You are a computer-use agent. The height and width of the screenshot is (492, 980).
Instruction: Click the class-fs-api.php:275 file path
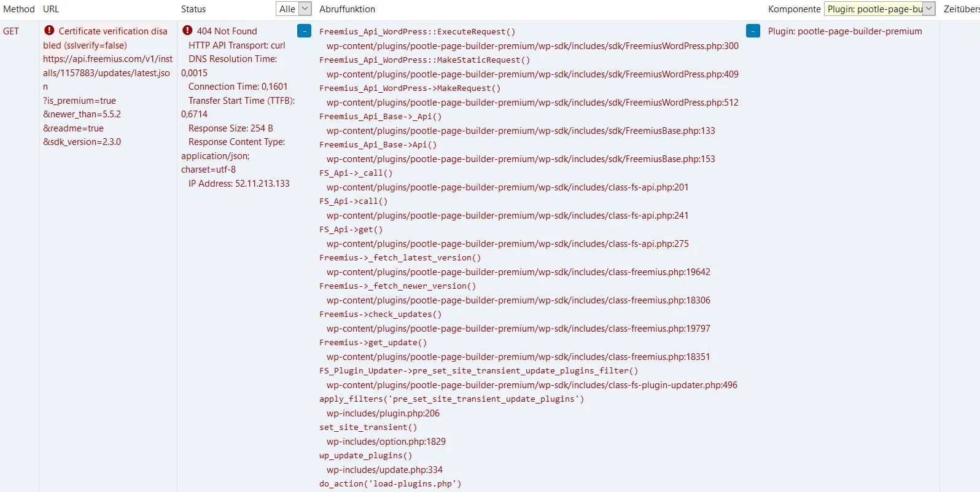(x=507, y=244)
